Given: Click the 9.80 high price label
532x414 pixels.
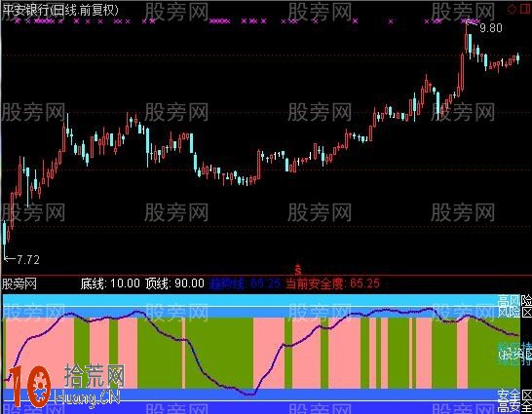Looking at the screenshot, I should click(491, 28).
